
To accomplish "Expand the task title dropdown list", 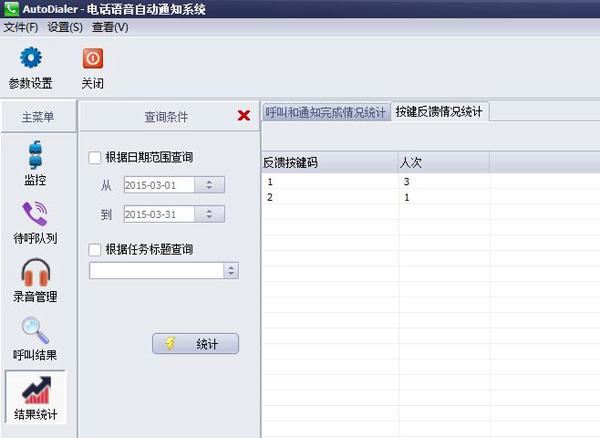I will point(231,270).
